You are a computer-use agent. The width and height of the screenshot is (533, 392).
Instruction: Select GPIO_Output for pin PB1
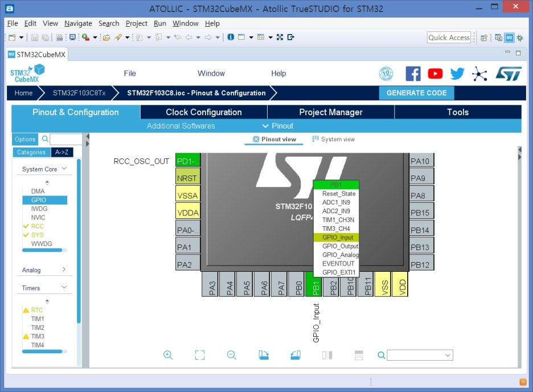[x=336, y=246]
